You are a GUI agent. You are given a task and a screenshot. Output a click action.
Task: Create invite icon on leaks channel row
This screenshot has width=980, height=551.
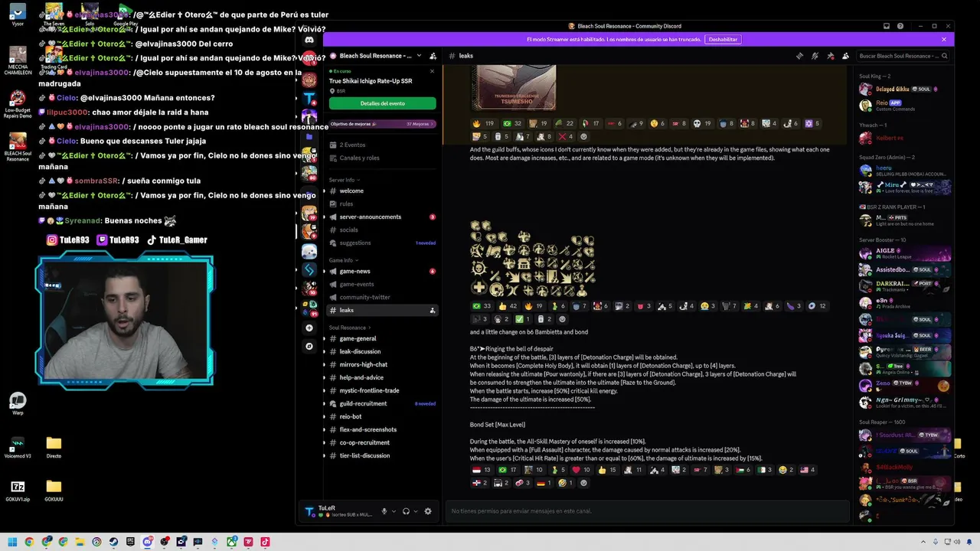point(433,310)
